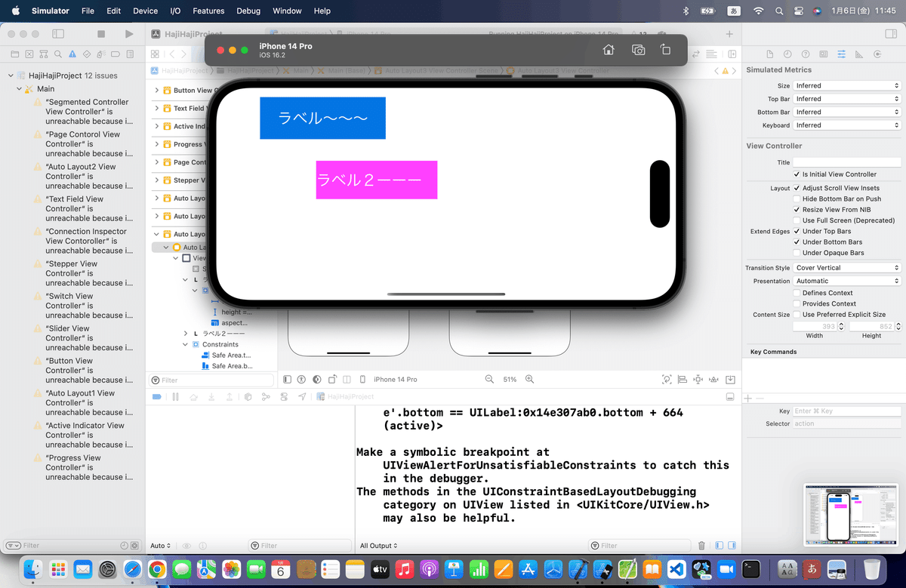Check Provides Context option
This screenshot has height=588, width=906.
pyautogui.click(x=797, y=303)
